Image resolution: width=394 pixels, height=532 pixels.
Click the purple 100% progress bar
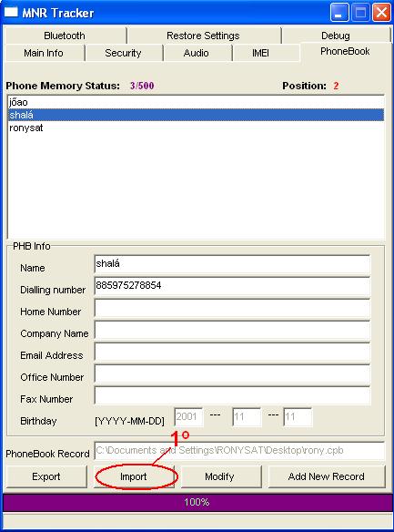pyautogui.click(x=197, y=502)
